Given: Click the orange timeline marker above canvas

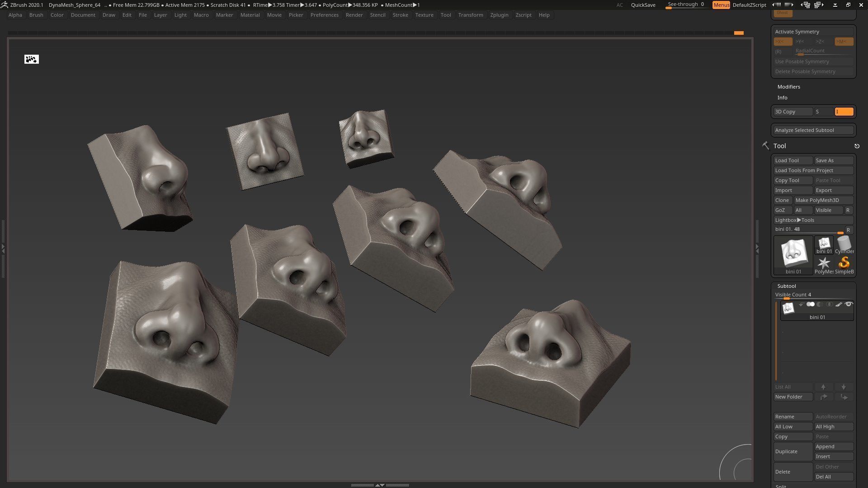Looking at the screenshot, I should click(739, 33).
